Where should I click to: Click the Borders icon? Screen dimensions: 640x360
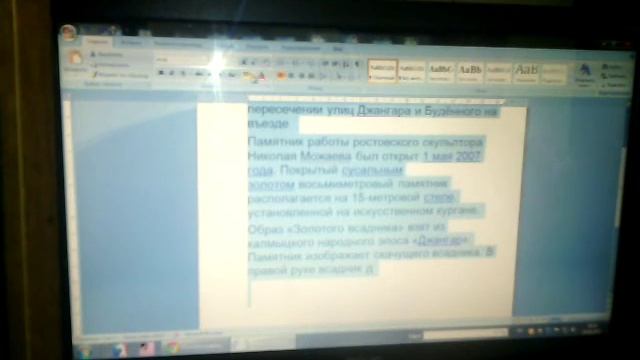pos(353,77)
